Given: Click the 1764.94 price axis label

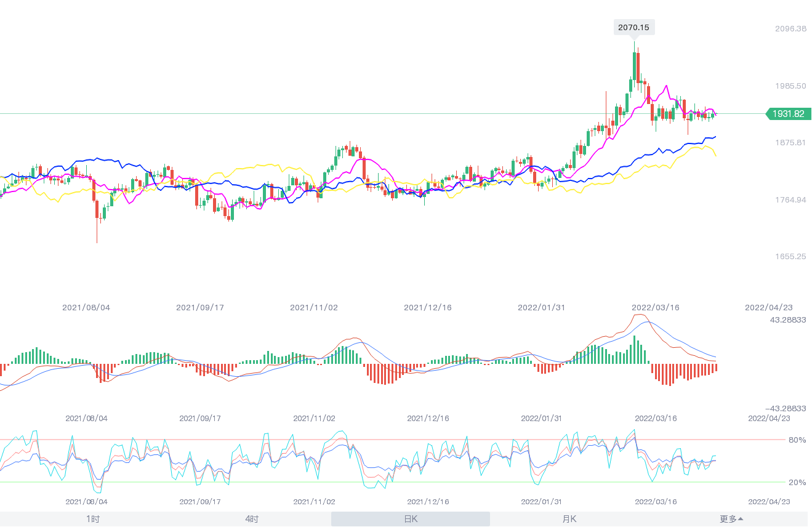Looking at the screenshot, I should click(x=790, y=199).
